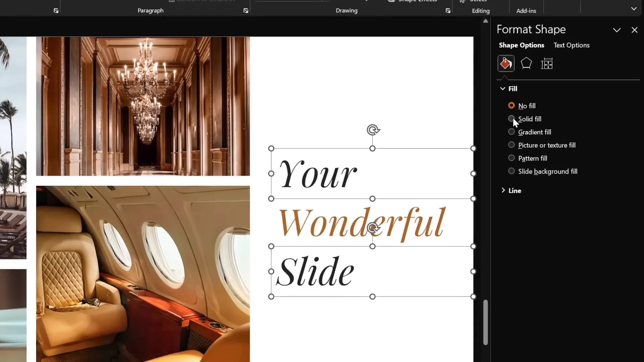Open the Effects pentagon icon tab

pos(526,63)
